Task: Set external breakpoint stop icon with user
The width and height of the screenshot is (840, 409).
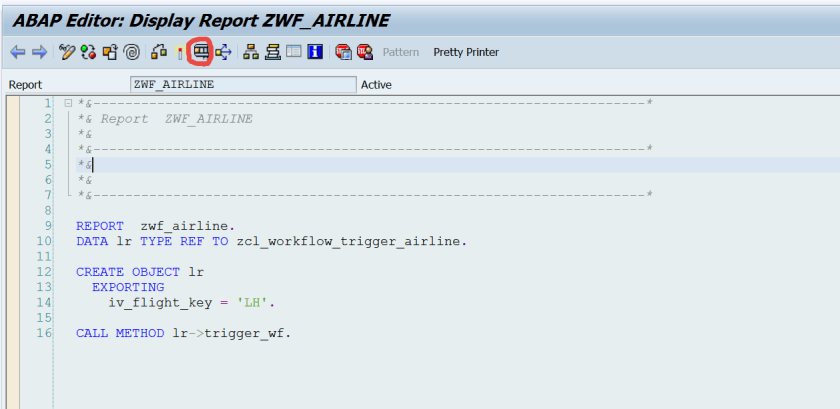Action: pyautogui.click(x=365, y=52)
